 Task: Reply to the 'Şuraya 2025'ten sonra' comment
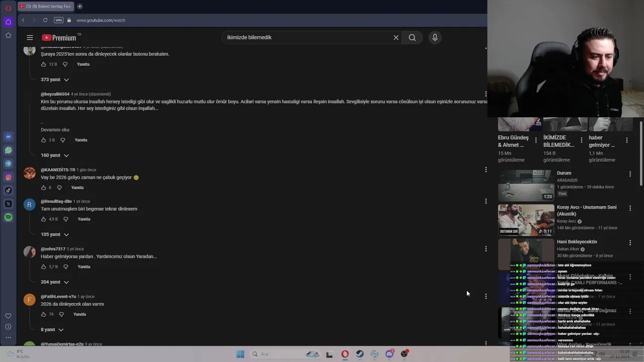coord(83,64)
